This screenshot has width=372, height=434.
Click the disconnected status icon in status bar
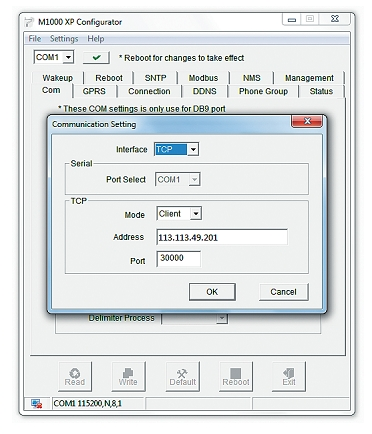(36, 404)
